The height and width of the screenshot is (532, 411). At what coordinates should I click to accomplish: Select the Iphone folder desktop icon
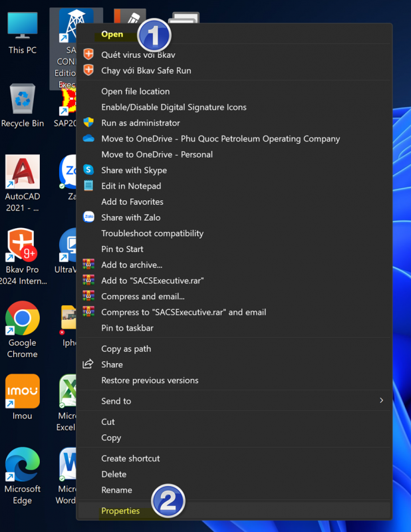click(68, 326)
